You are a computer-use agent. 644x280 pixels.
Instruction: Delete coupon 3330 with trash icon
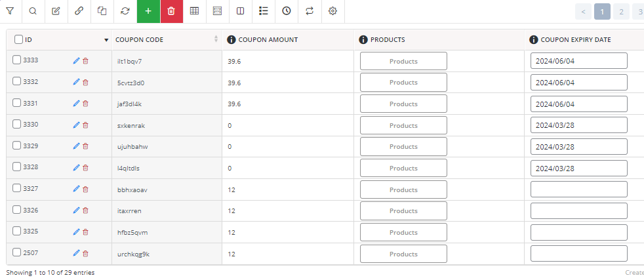(85, 125)
